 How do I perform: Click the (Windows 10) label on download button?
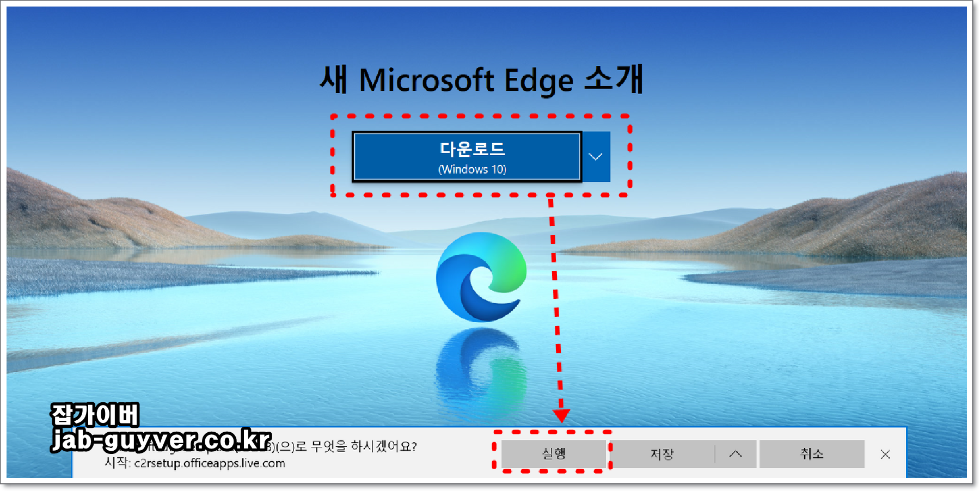(x=473, y=169)
